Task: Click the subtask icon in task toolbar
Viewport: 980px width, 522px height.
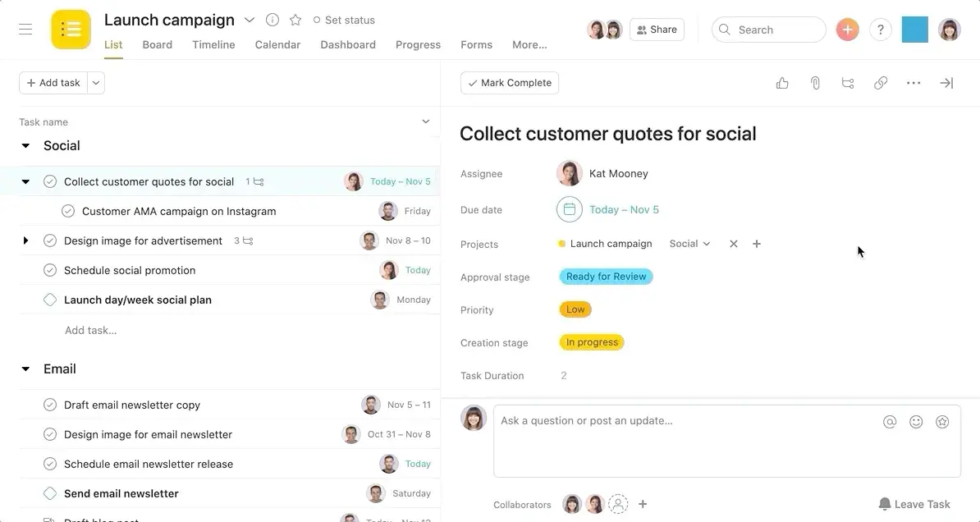Action: pyautogui.click(x=848, y=83)
